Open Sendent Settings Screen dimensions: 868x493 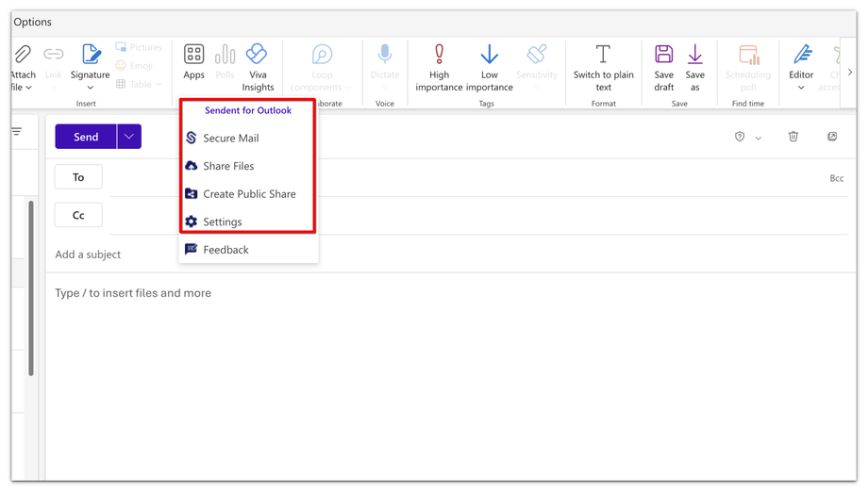click(248, 222)
